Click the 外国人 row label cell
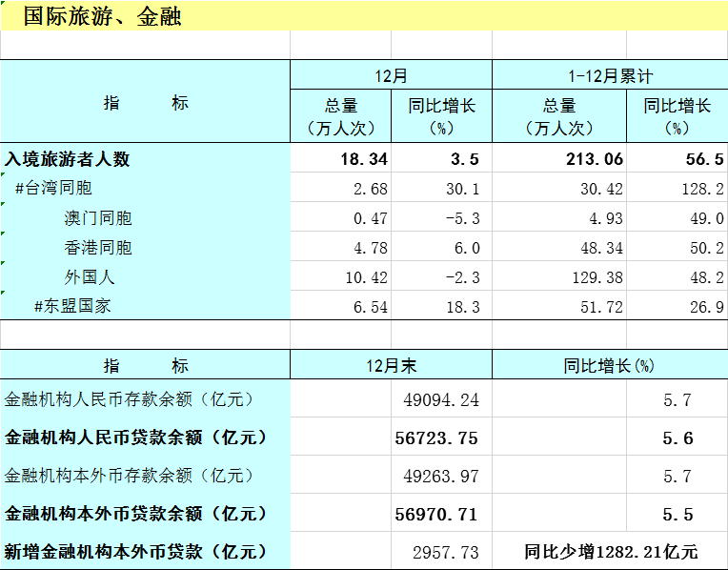728x570 pixels. [90, 277]
